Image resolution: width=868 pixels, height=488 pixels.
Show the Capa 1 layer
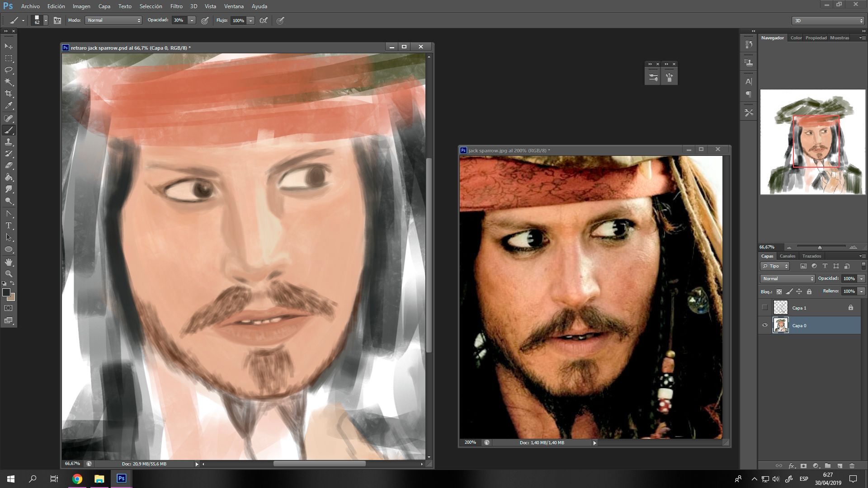[x=765, y=308]
